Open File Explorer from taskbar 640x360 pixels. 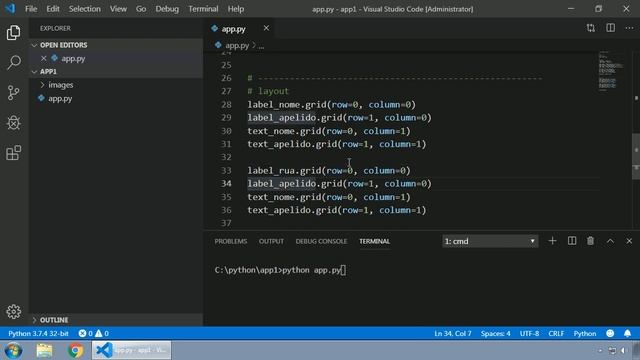coord(44,350)
